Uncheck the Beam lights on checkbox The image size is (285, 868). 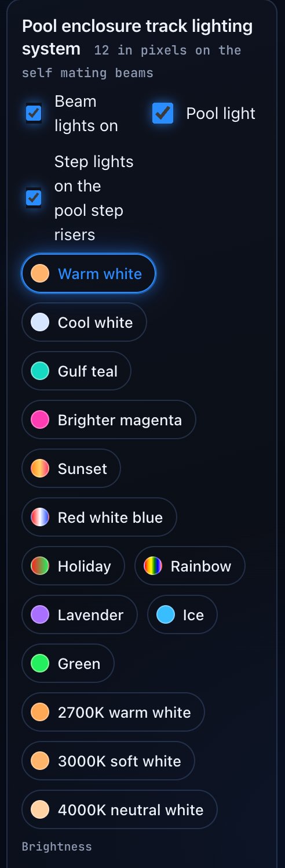coord(34,114)
